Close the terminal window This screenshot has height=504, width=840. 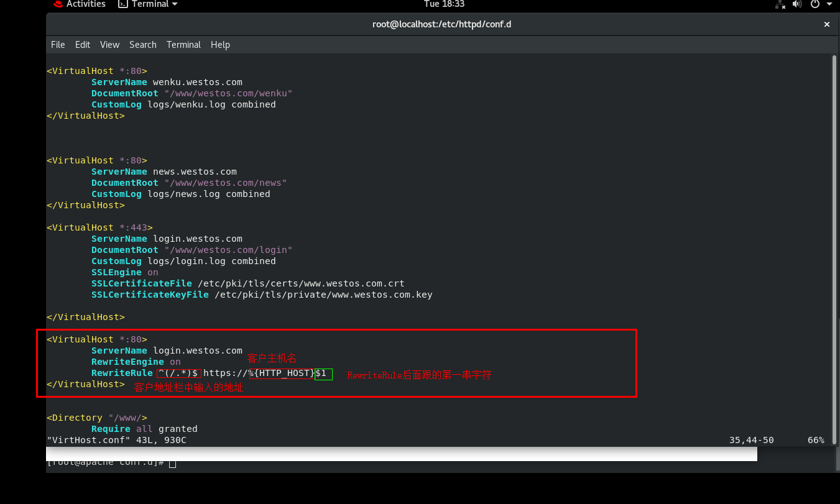827,24
